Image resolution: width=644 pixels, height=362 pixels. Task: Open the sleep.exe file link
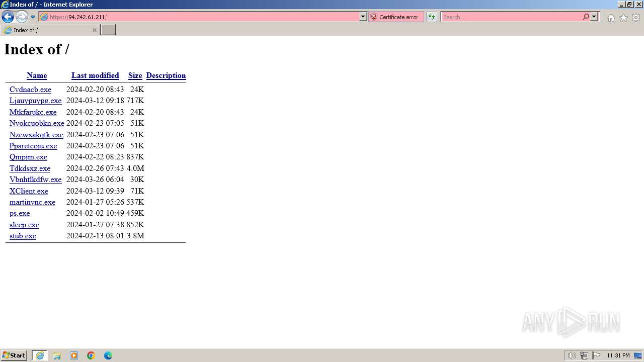(24, 225)
